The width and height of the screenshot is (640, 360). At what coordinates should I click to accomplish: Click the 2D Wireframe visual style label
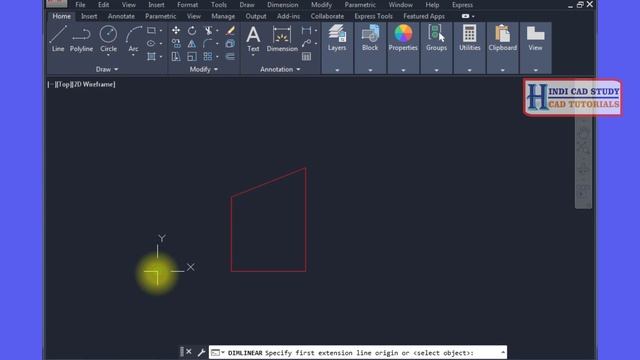[x=94, y=84]
